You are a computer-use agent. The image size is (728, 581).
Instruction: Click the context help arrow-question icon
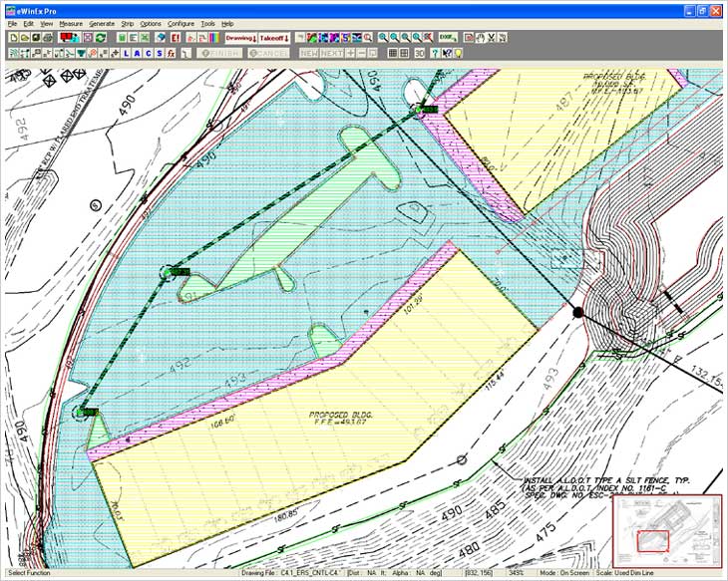click(447, 53)
